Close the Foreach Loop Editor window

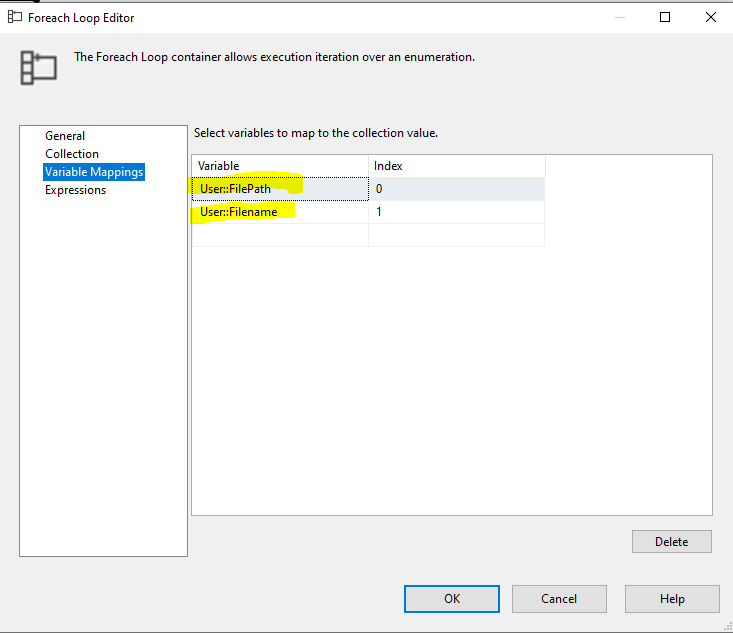[x=711, y=17]
